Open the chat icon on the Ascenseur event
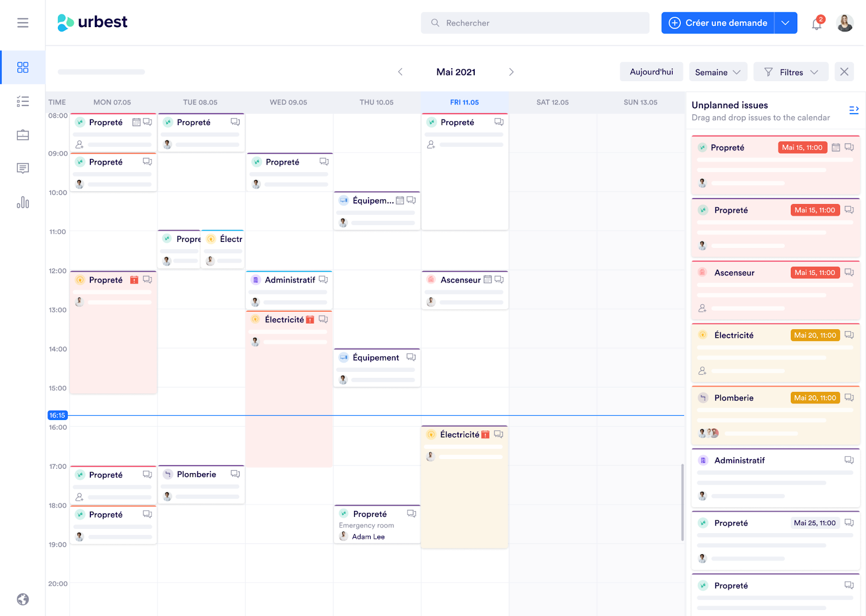The width and height of the screenshot is (866, 616). 498,279
